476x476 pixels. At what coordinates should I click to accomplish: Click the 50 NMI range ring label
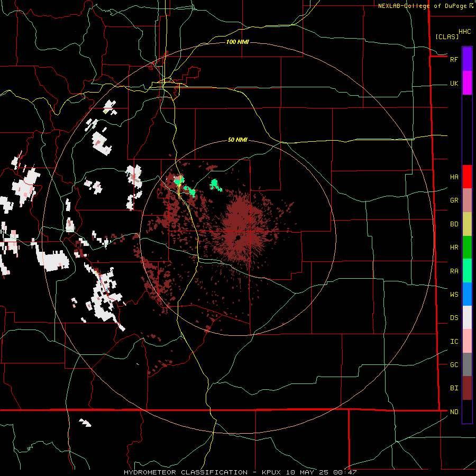[x=237, y=140]
